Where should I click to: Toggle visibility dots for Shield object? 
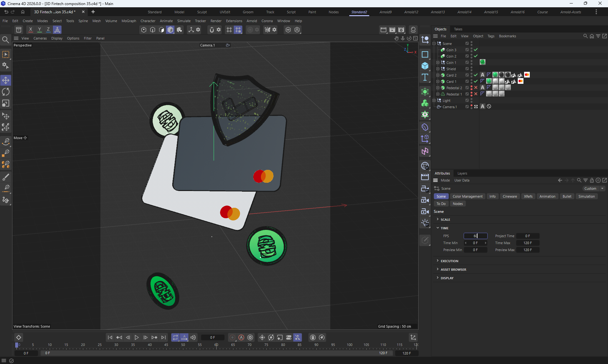click(472, 69)
